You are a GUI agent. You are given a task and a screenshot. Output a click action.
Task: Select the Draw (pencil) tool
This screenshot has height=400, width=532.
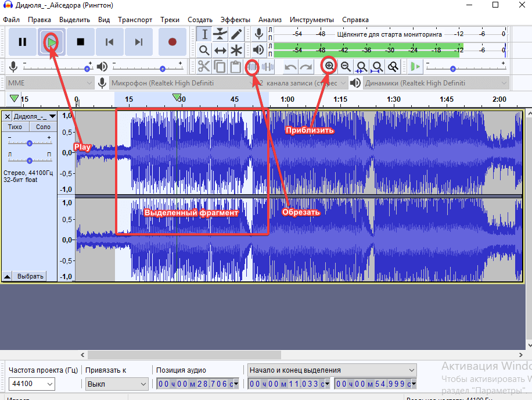236,34
